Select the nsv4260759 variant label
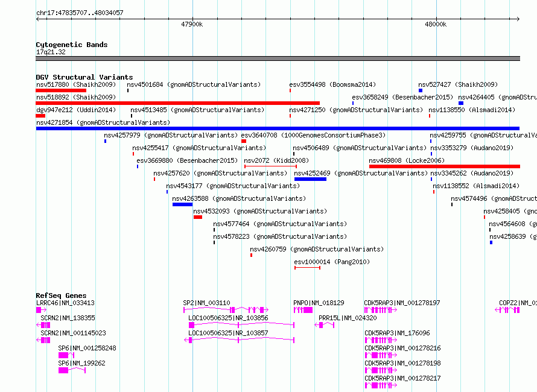 pyautogui.click(x=317, y=249)
